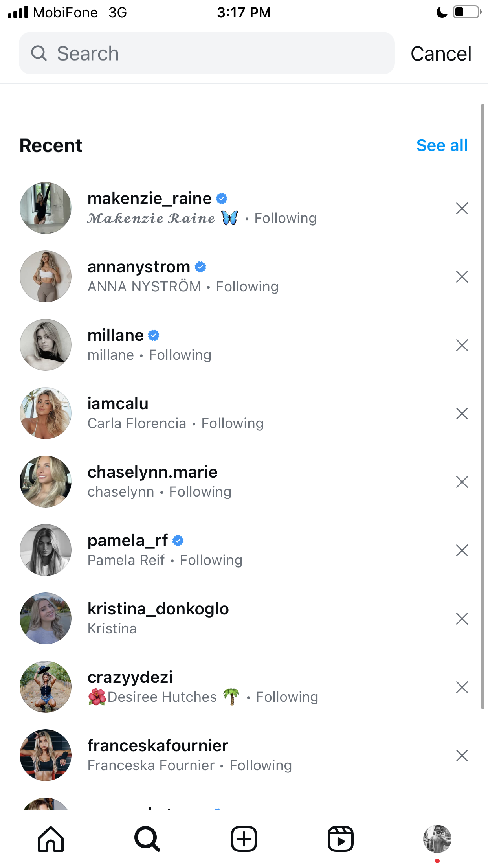Remove crazyydezi from recent searches
Viewport: 488px width, 868px height.
point(462,687)
